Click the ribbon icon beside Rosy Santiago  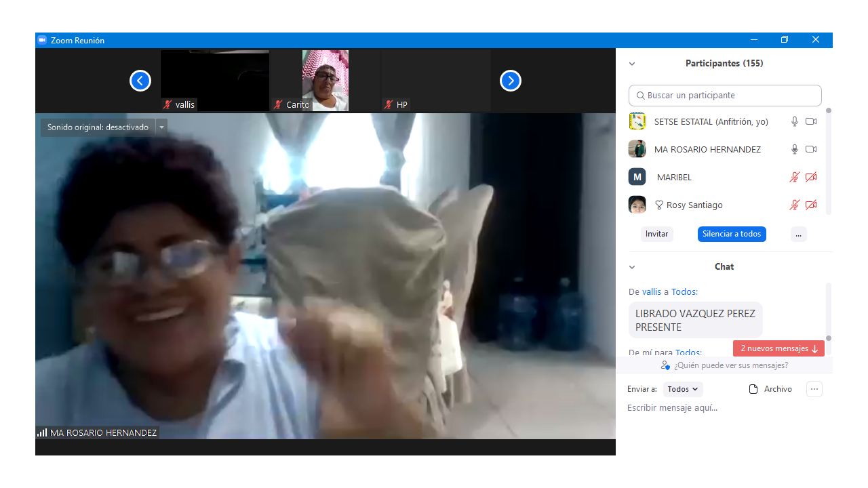click(658, 205)
